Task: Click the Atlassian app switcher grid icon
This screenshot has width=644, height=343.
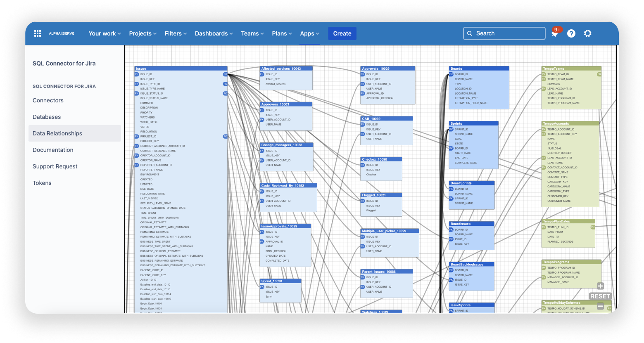Action: pyautogui.click(x=38, y=33)
